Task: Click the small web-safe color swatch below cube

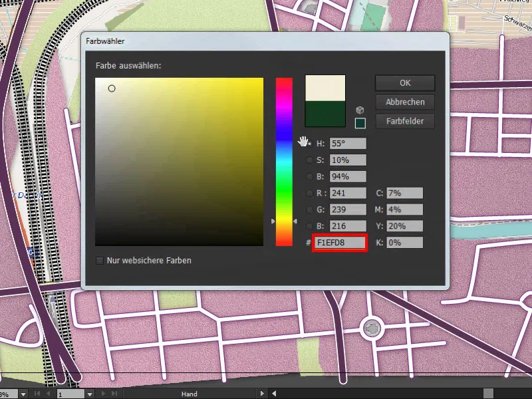Action: pyautogui.click(x=360, y=123)
